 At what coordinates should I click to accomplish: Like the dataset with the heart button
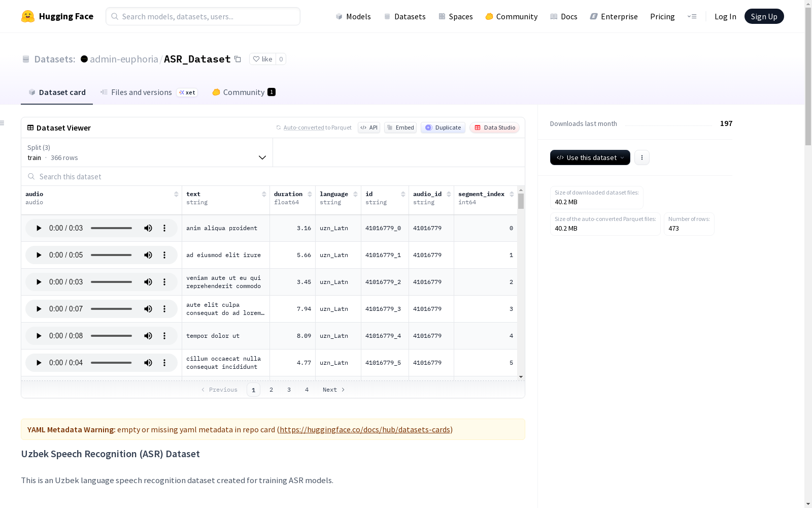263,59
